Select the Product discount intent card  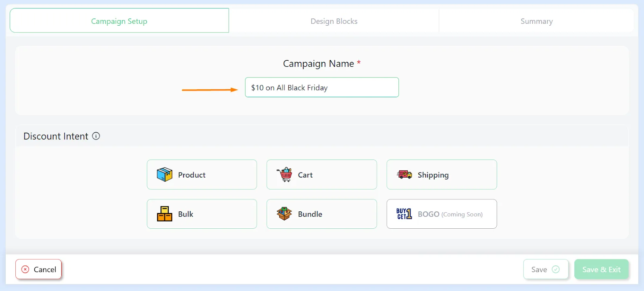pyautogui.click(x=202, y=174)
